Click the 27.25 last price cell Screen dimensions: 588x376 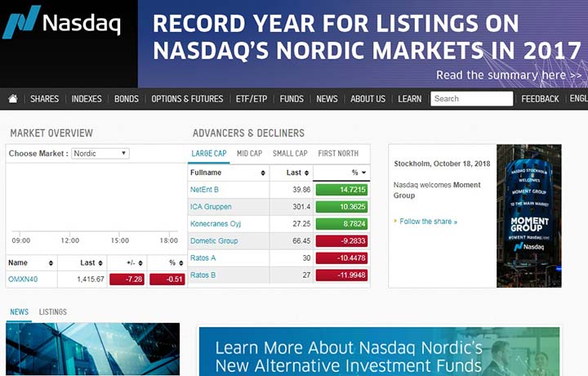pos(301,224)
